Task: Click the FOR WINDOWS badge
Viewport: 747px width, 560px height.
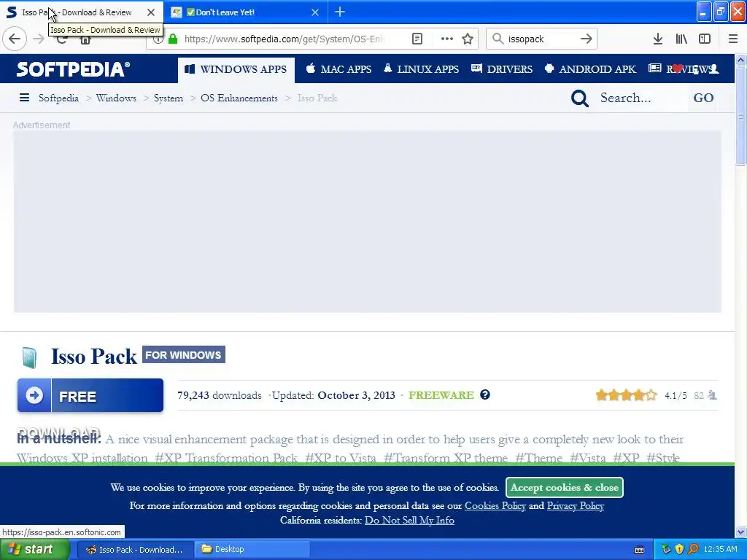Action: 183,355
